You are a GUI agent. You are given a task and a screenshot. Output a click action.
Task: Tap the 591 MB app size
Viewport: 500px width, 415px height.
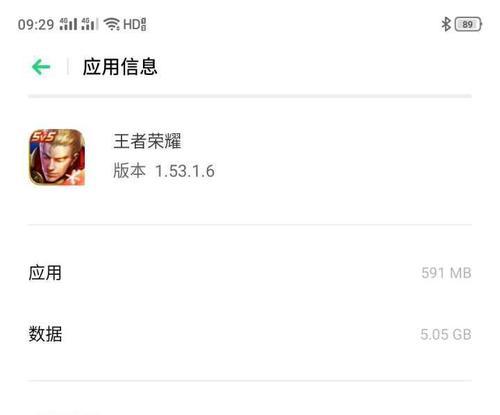446,273
